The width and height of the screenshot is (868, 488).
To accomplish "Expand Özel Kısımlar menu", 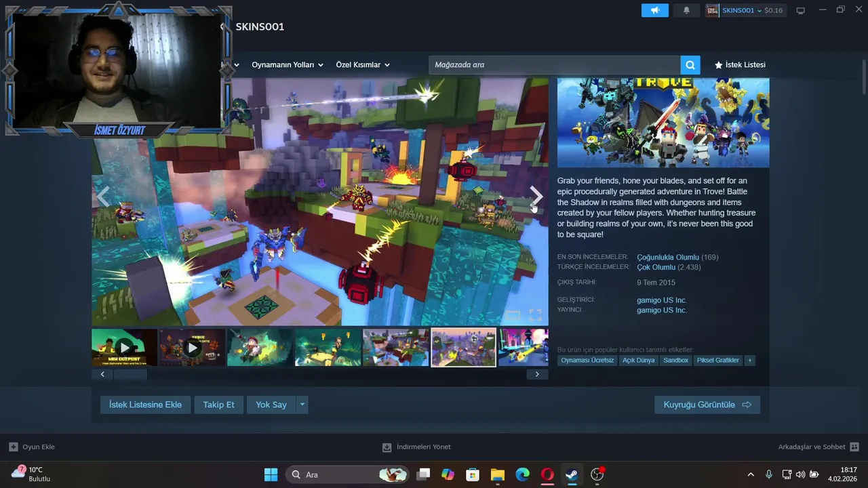I will tap(363, 65).
